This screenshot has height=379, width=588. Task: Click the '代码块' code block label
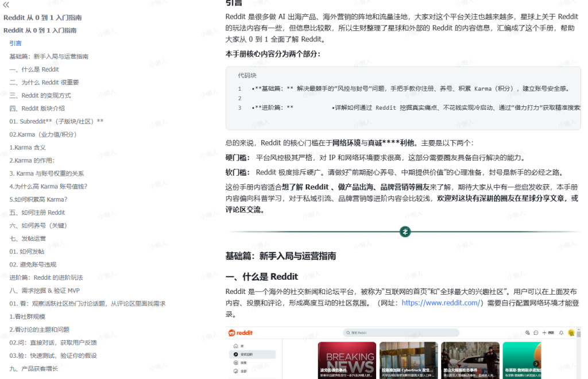[x=247, y=76]
